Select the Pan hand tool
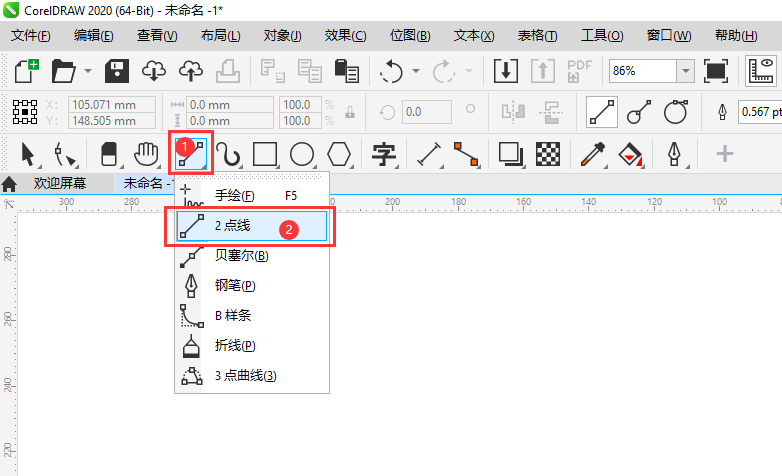 146,154
